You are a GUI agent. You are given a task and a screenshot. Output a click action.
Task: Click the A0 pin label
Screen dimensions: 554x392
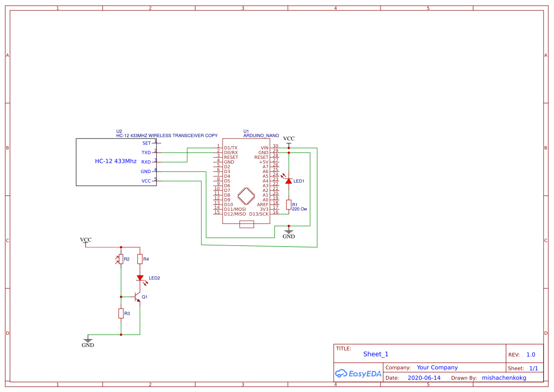[265, 200]
